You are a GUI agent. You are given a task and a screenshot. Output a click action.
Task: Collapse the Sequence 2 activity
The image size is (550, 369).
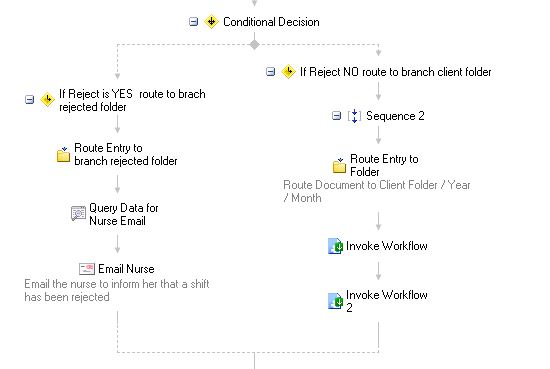click(x=336, y=116)
